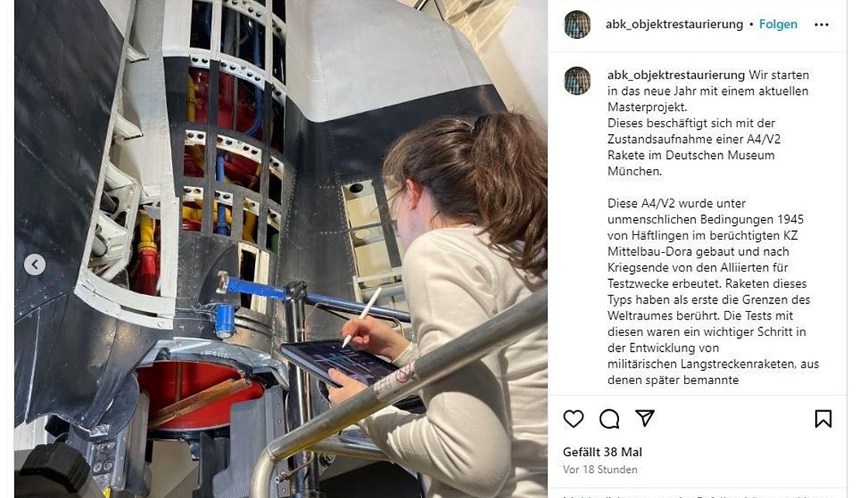Click the red rocket engine part in the photo

tap(200, 396)
